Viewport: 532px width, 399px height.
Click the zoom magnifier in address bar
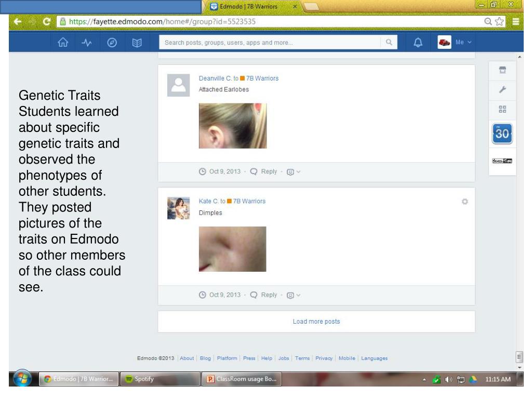488,22
